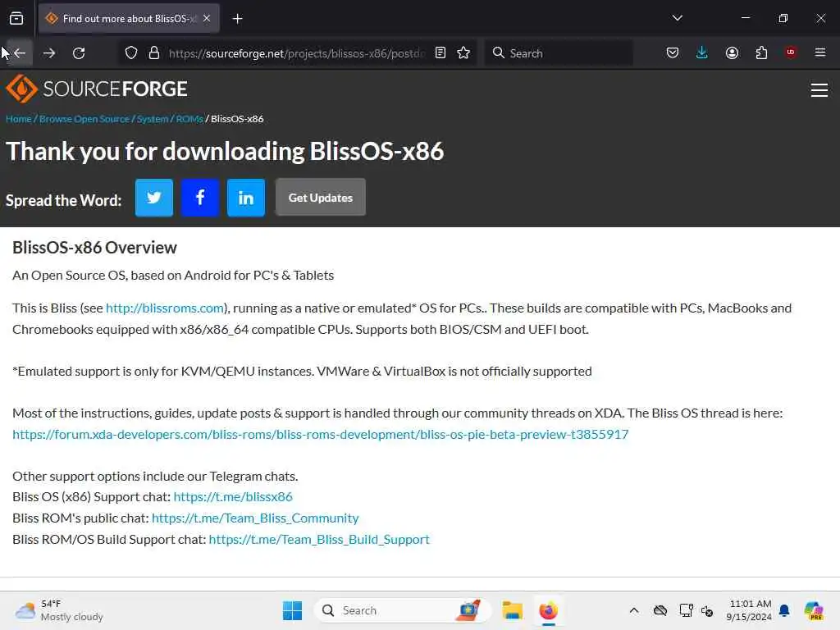Show hidden system tray icons
840x630 pixels.
pos(634,610)
